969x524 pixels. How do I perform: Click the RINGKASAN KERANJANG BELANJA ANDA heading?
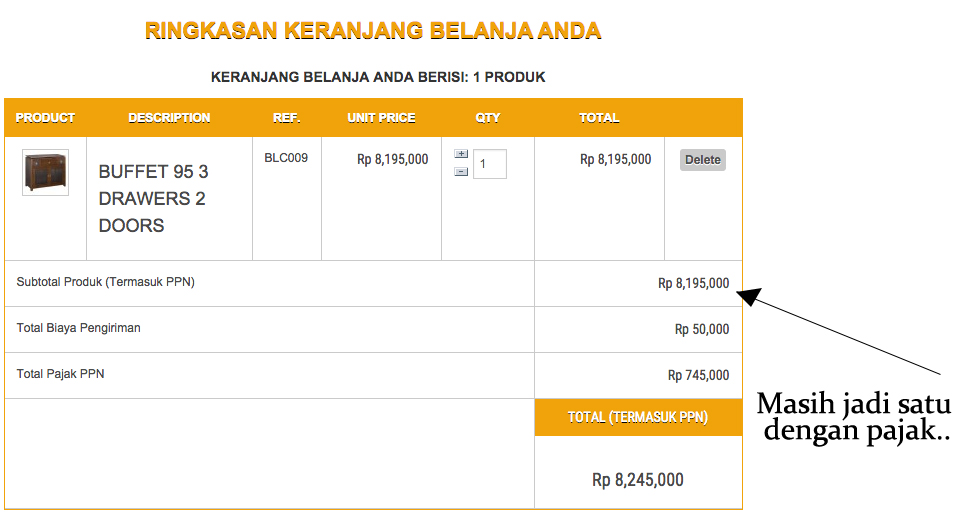[x=373, y=31]
